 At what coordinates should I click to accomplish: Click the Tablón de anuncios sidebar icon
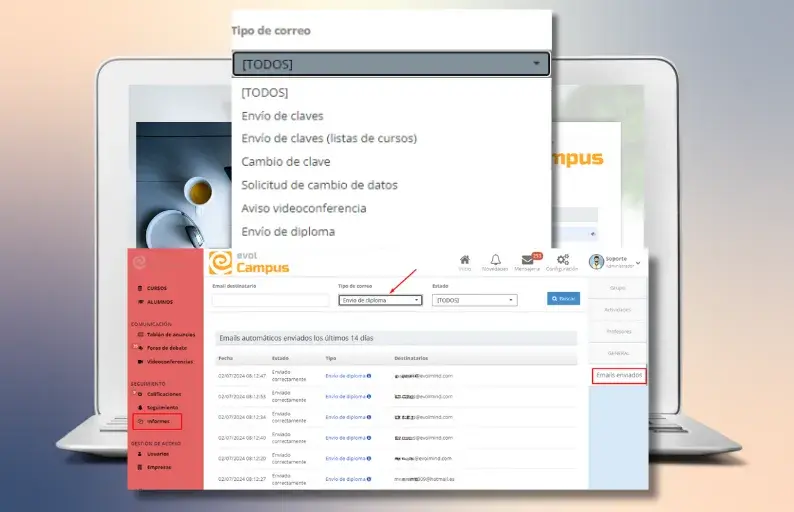140,335
